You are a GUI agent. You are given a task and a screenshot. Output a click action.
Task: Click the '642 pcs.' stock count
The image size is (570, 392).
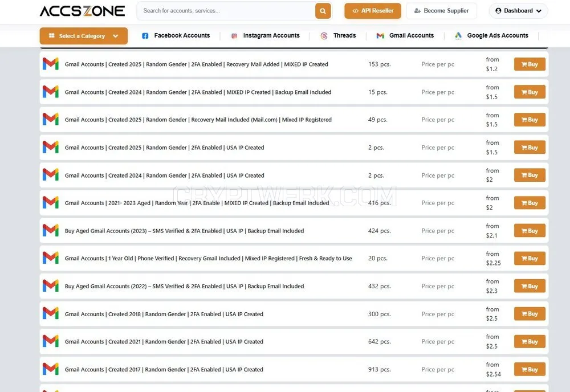click(380, 342)
